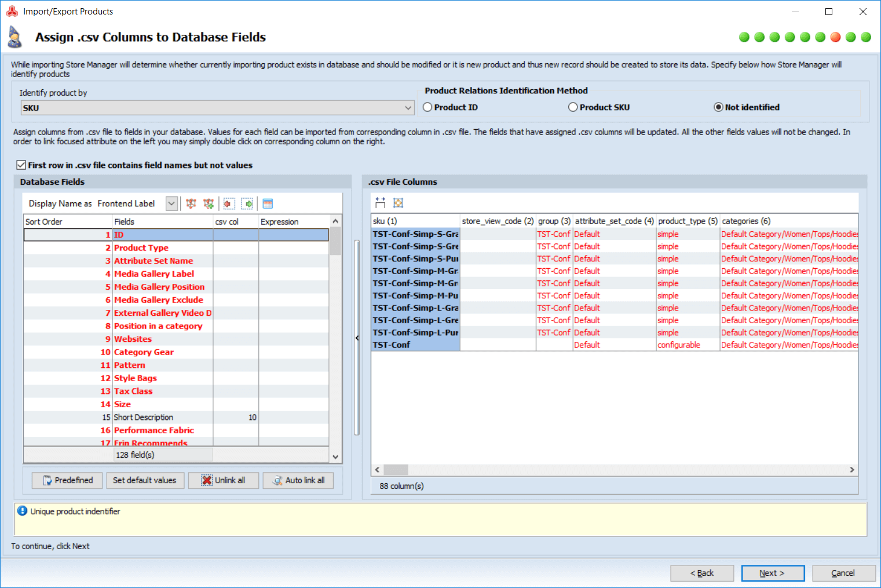The width and height of the screenshot is (881, 588).
Task: Click the right arrow of csv columns scrollbar
Action: click(852, 470)
